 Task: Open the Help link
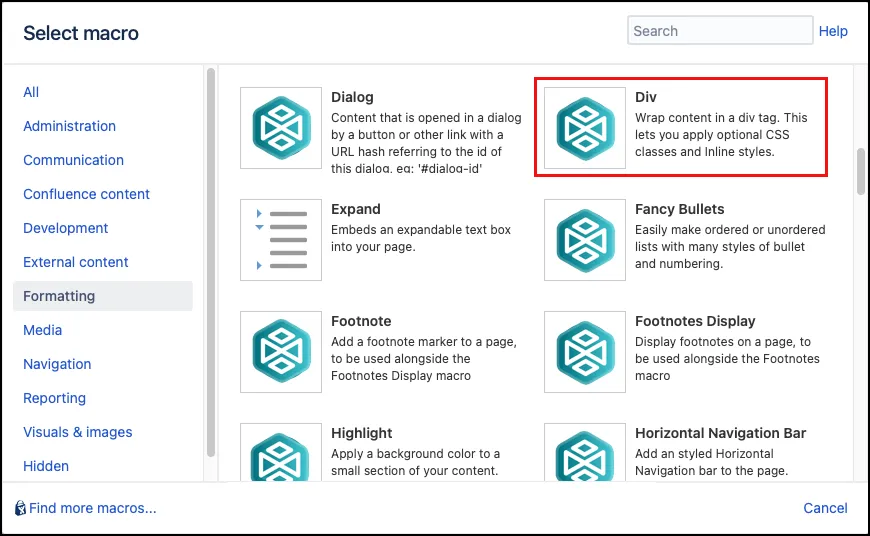[833, 31]
